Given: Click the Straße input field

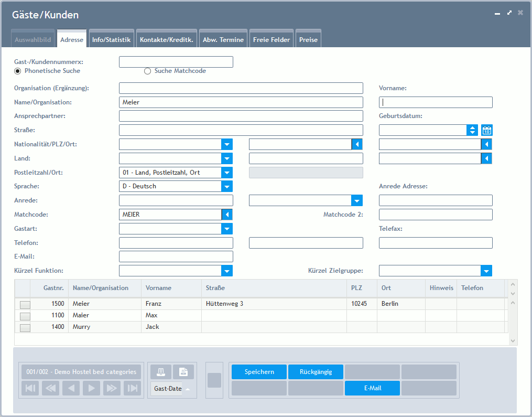Looking at the screenshot, I should [x=241, y=130].
